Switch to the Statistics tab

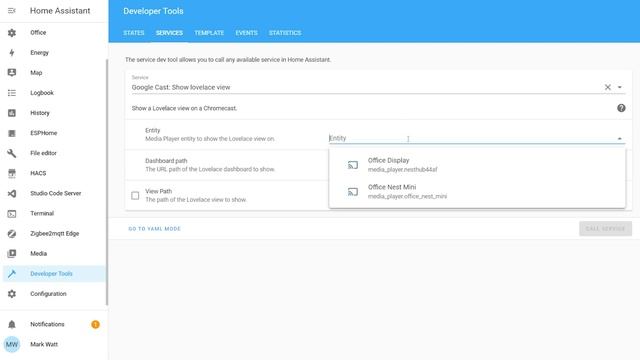(x=285, y=33)
